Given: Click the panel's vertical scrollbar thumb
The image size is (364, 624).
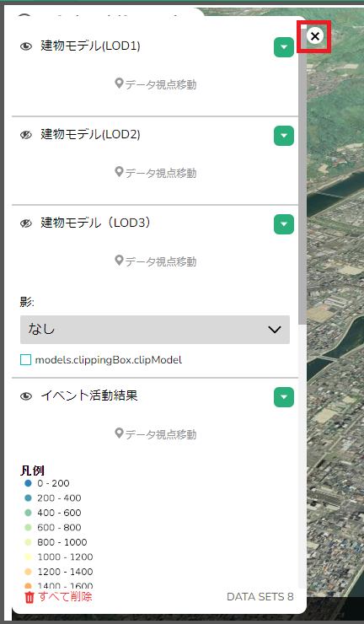Looking at the screenshot, I should click(302, 175).
